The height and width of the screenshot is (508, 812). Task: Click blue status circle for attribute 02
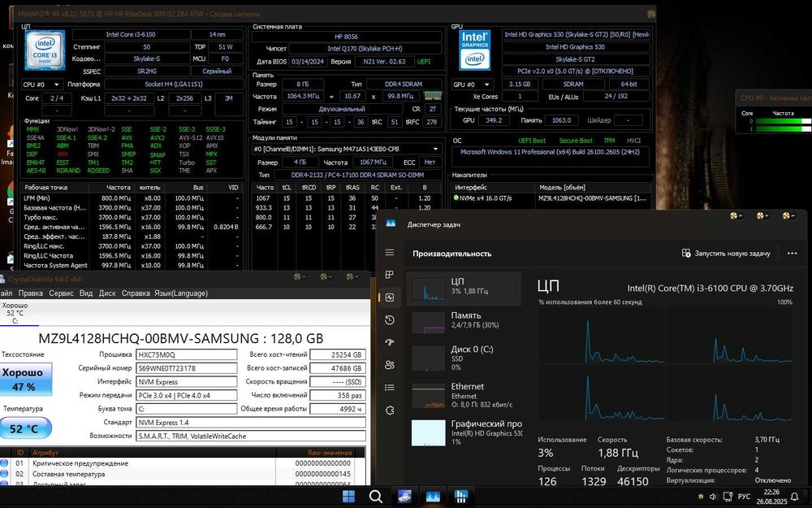tap(5, 474)
